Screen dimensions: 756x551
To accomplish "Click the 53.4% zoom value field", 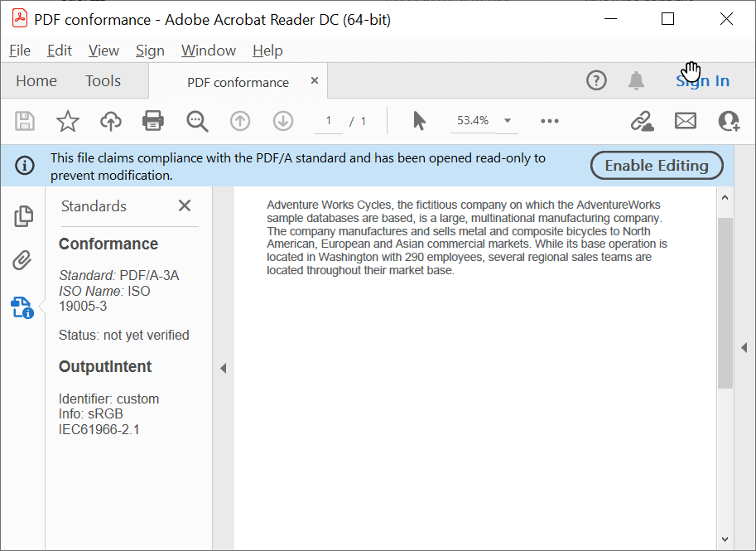I will pyautogui.click(x=473, y=121).
